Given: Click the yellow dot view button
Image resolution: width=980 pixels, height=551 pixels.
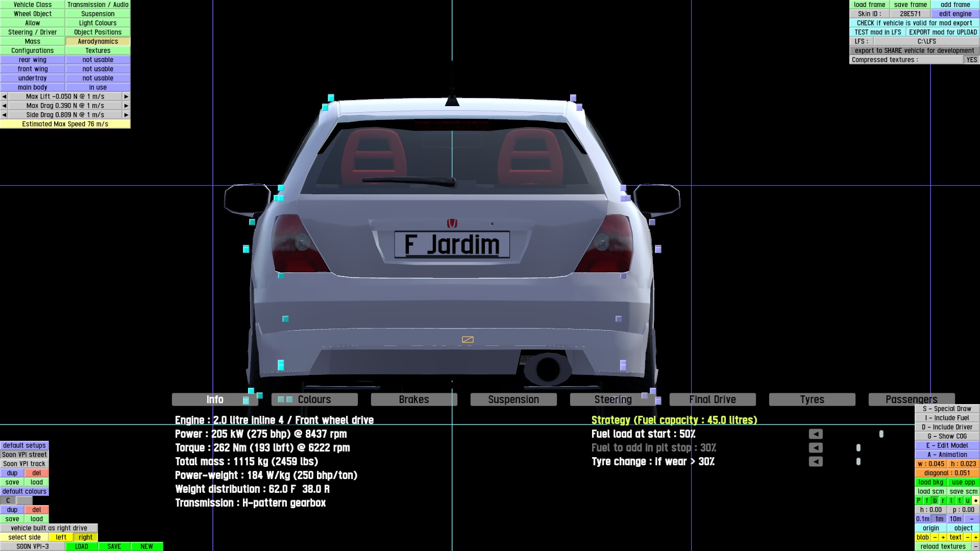Looking at the screenshot, I should (x=975, y=500).
